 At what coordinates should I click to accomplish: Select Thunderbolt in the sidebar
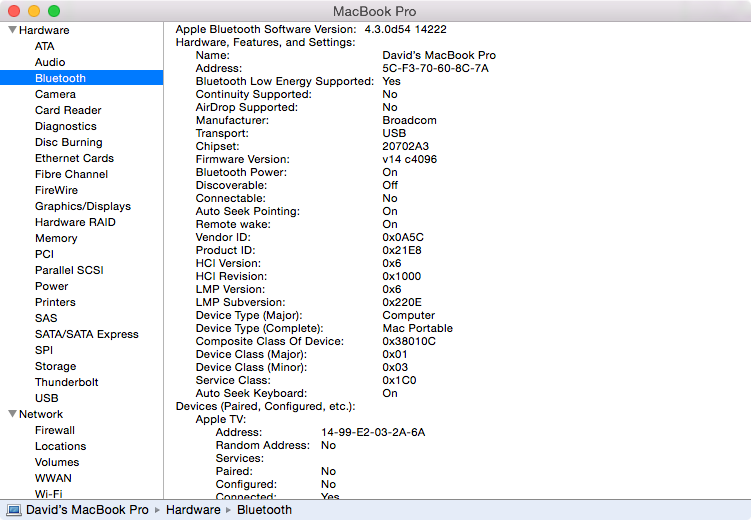tap(67, 382)
